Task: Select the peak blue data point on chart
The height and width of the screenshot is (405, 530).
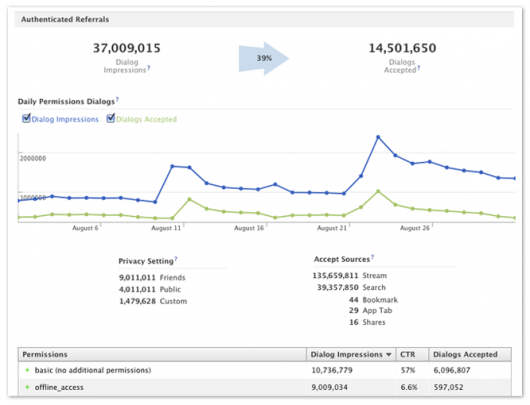Action: 378,137
